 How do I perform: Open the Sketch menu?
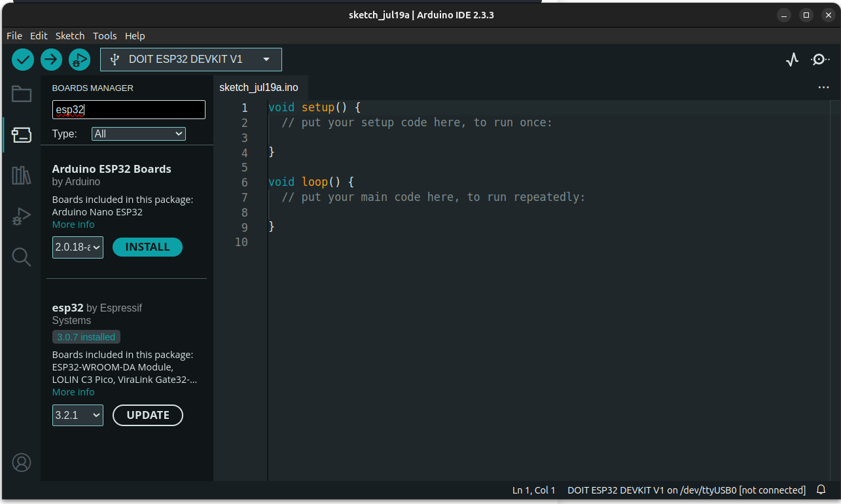pos(70,36)
